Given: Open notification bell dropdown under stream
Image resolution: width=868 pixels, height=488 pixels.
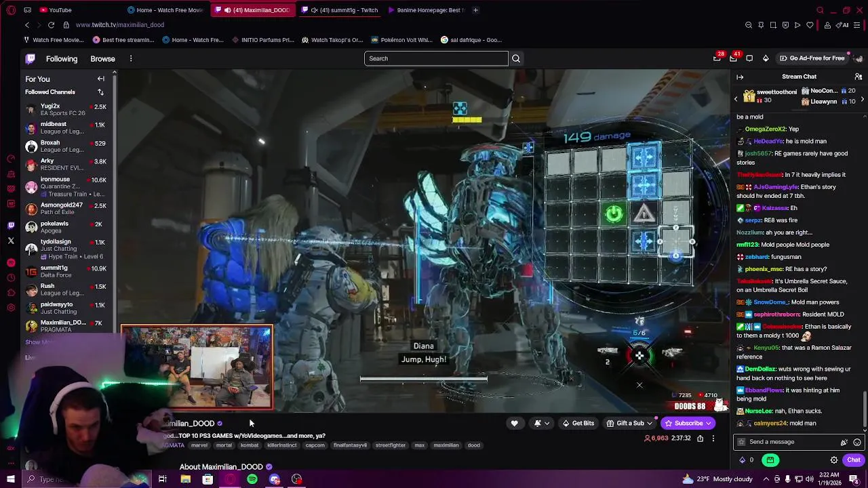Looking at the screenshot, I should pyautogui.click(x=541, y=424).
